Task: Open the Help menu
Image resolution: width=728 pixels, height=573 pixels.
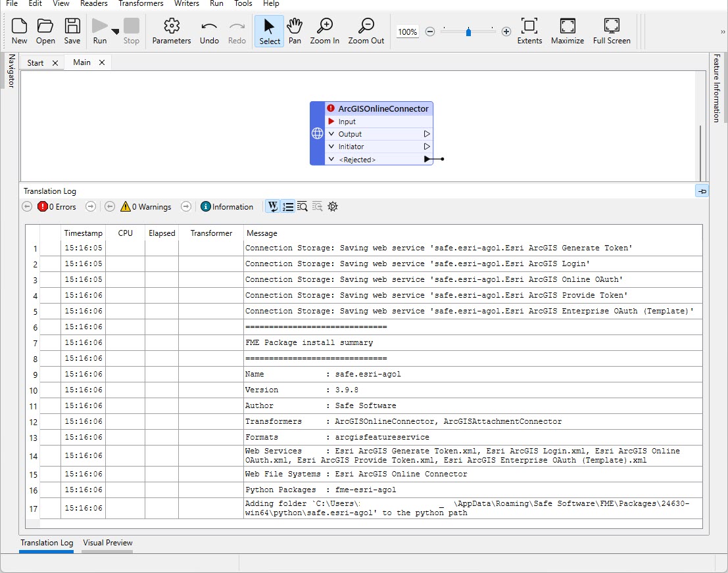Action: (x=271, y=4)
